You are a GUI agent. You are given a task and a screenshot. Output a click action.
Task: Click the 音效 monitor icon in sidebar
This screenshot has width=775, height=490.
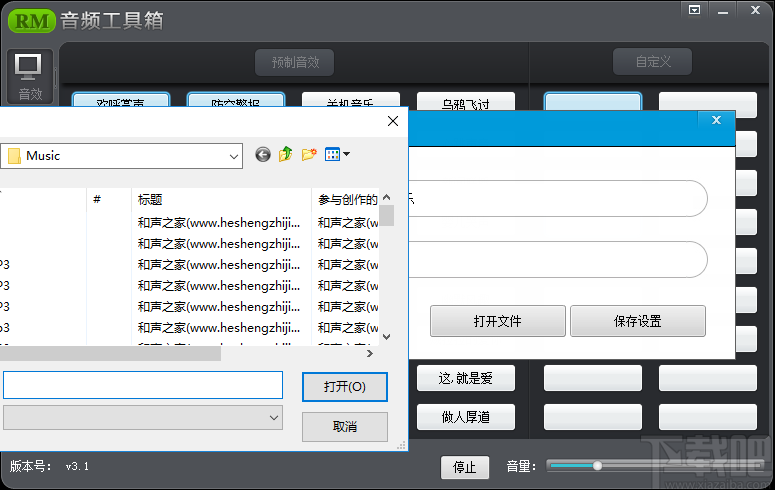pyautogui.click(x=30, y=76)
